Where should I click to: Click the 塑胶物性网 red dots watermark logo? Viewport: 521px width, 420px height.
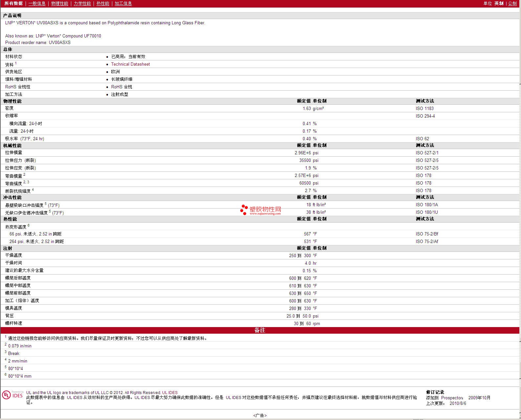pyautogui.click(x=244, y=210)
